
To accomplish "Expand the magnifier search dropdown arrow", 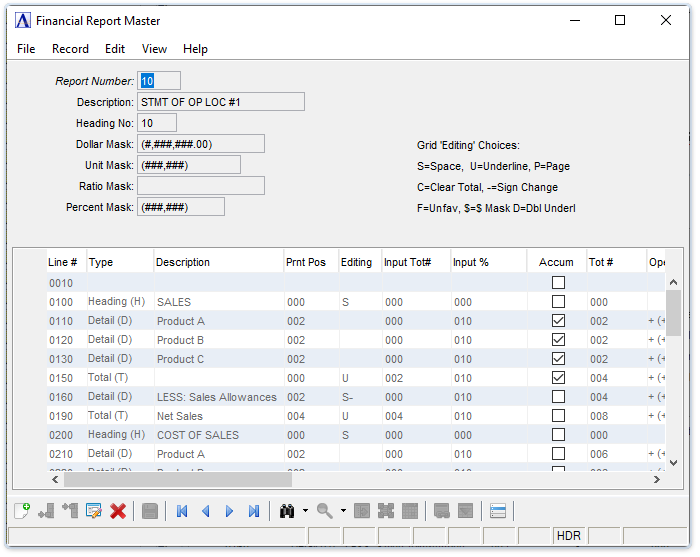I will pyautogui.click(x=343, y=511).
